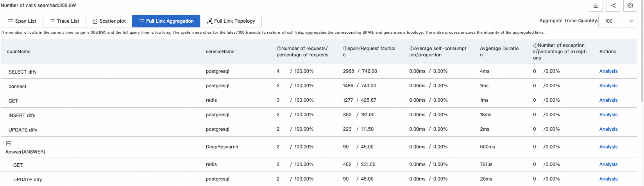The image size is (644, 186).
Task: Click the spanName column header
Action: (x=19, y=52)
